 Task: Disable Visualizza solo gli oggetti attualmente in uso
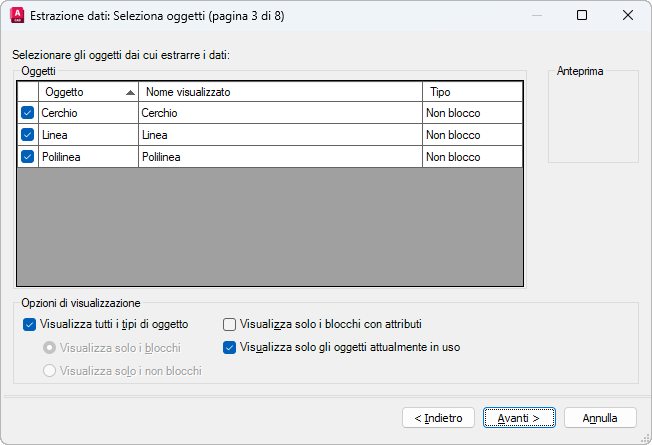click(x=229, y=348)
